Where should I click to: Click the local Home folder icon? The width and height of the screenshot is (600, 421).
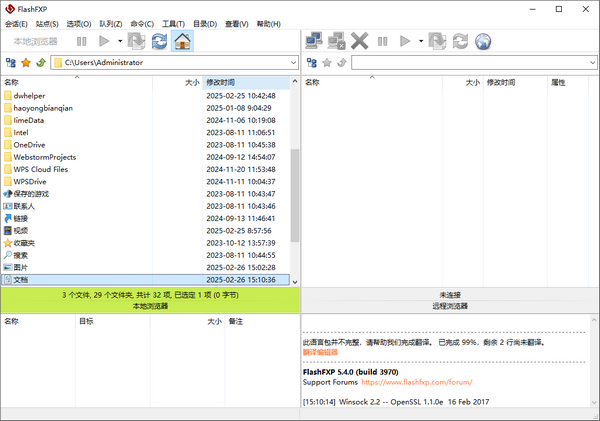(x=182, y=41)
